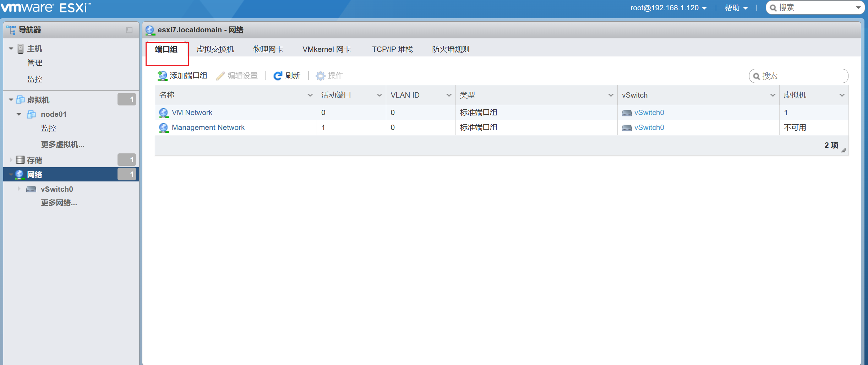Click the 2 项 item count text
This screenshot has width=868, height=365.
[831, 145]
